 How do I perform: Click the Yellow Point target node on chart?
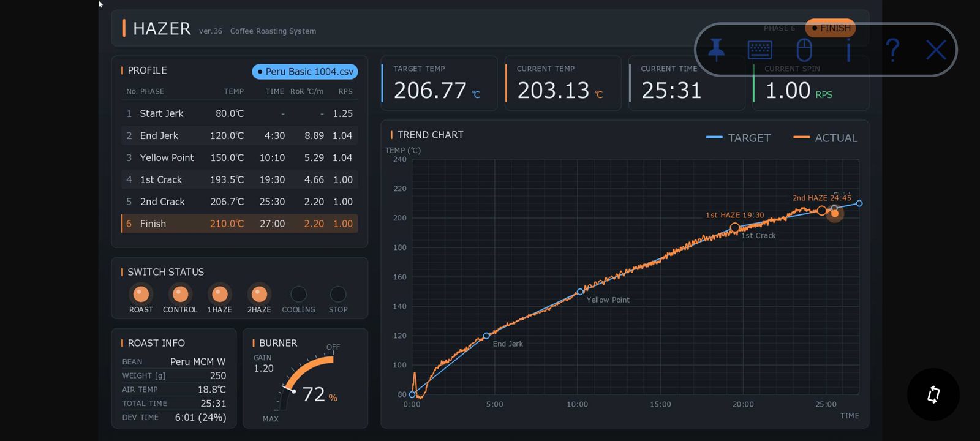[580, 292]
